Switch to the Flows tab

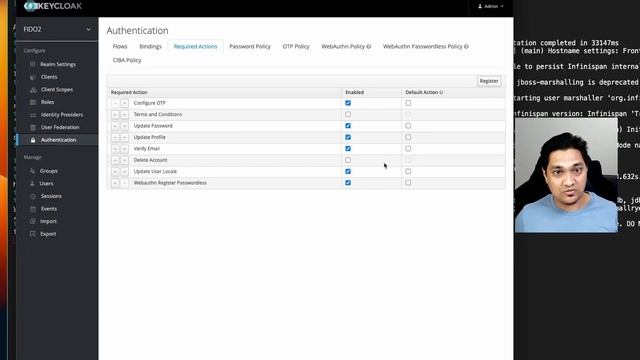click(x=120, y=47)
